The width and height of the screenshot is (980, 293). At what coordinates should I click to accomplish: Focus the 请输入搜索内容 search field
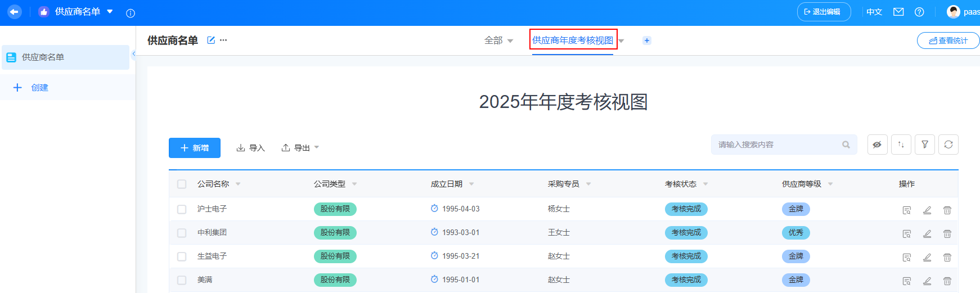pyautogui.click(x=784, y=145)
